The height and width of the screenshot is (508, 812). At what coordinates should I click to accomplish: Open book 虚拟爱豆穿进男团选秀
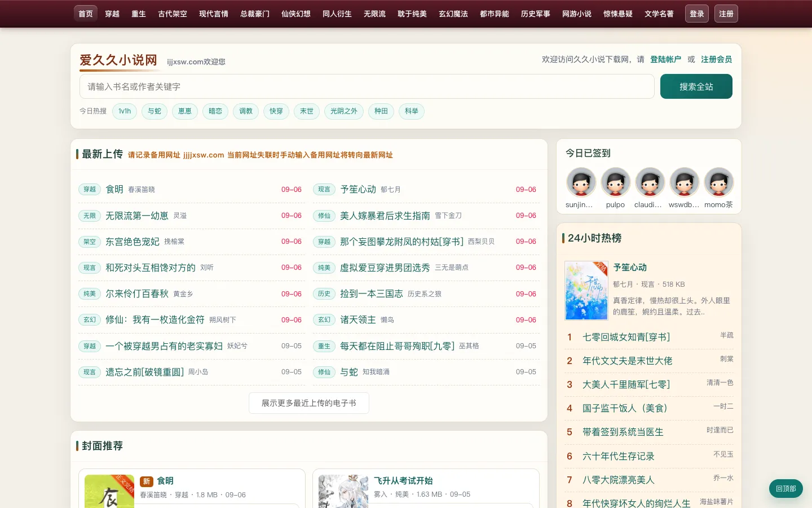click(x=385, y=268)
